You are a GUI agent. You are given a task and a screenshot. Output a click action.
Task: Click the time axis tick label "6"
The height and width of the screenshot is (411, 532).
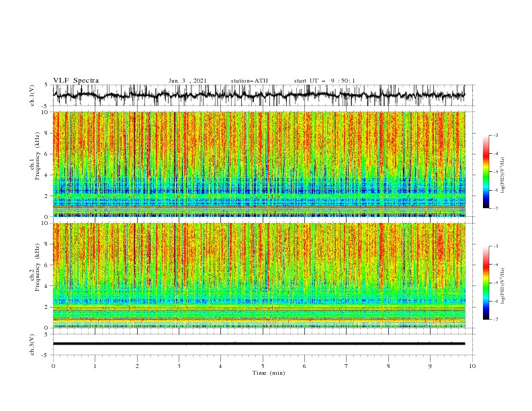pyautogui.click(x=304, y=366)
